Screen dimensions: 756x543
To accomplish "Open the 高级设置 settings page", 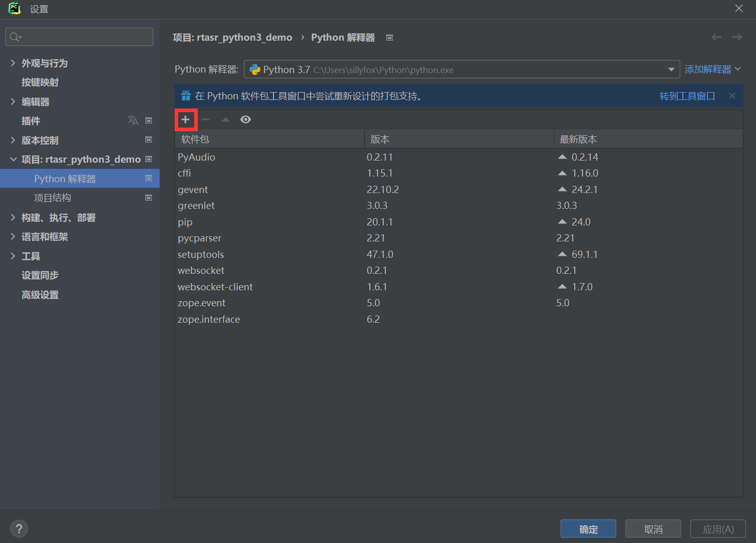I will click(x=40, y=295).
